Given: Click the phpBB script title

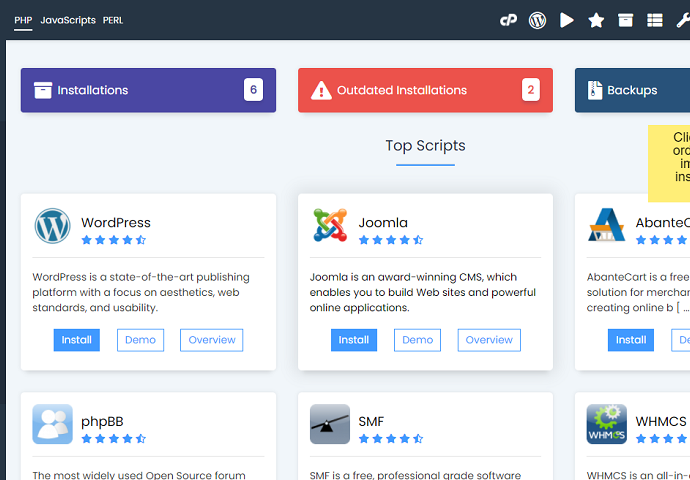Looking at the screenshot, I should point(102,421).
